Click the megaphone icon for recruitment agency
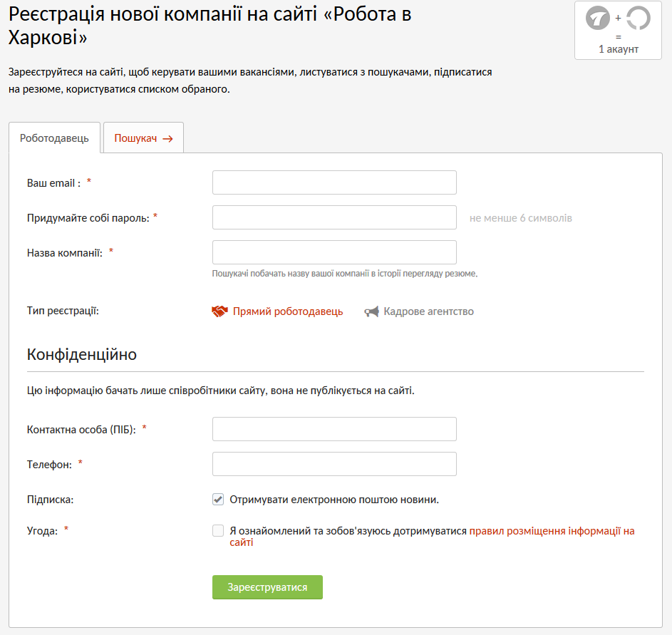The height and width of the screenshot is (635, 672). (371, 311)
